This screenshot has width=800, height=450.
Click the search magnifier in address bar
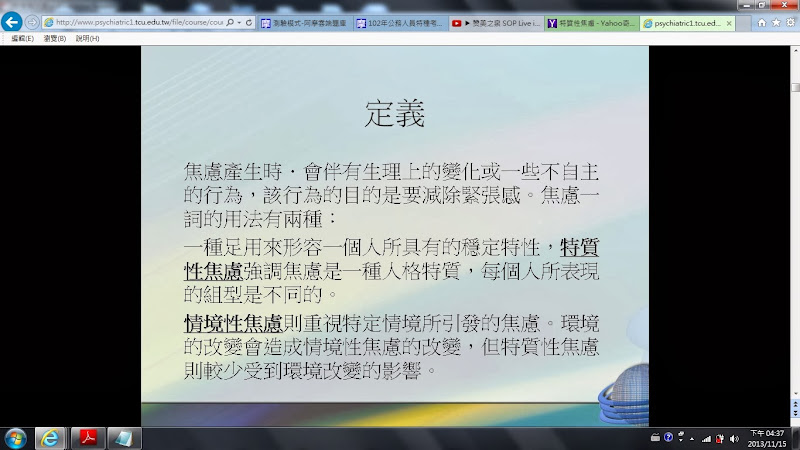tap(229, 22)
